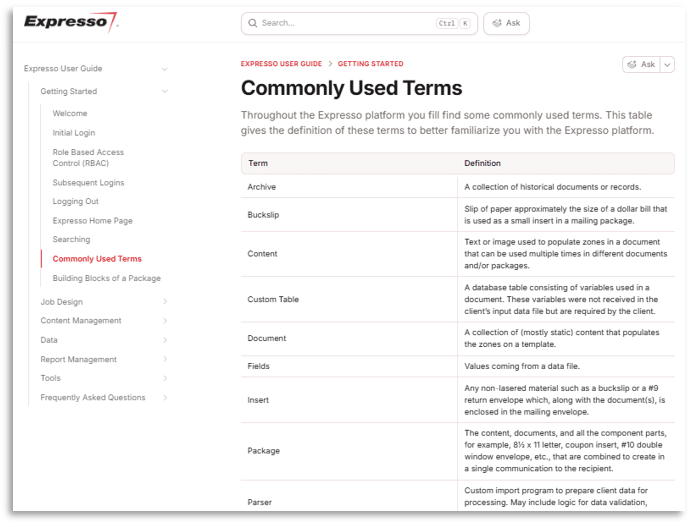The width and height of the screenshot is (699, 527).
Task: Open the Welcome page
Action: [70, 114]
